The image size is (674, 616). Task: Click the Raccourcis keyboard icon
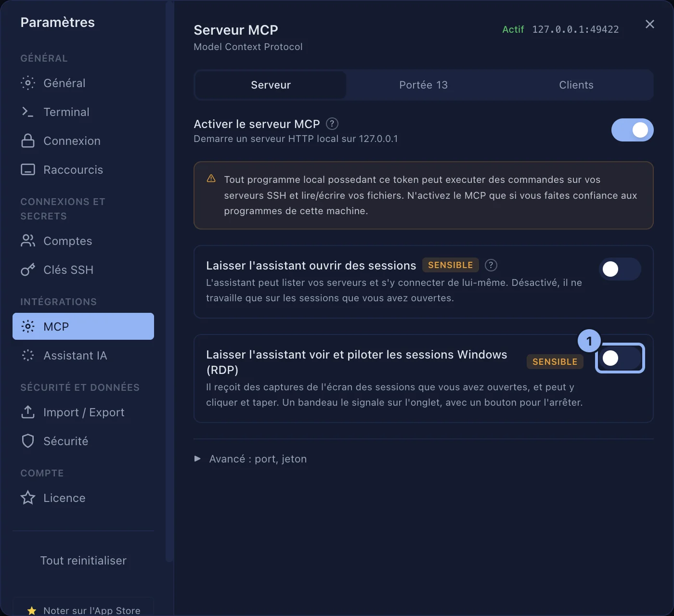click(x=28, y=169)
